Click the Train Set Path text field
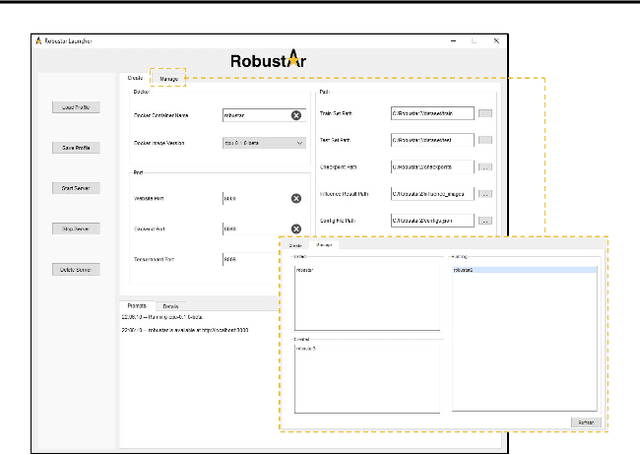Image resolution: width=640 pixels, height=455 pixels. (x=432, y=114)
